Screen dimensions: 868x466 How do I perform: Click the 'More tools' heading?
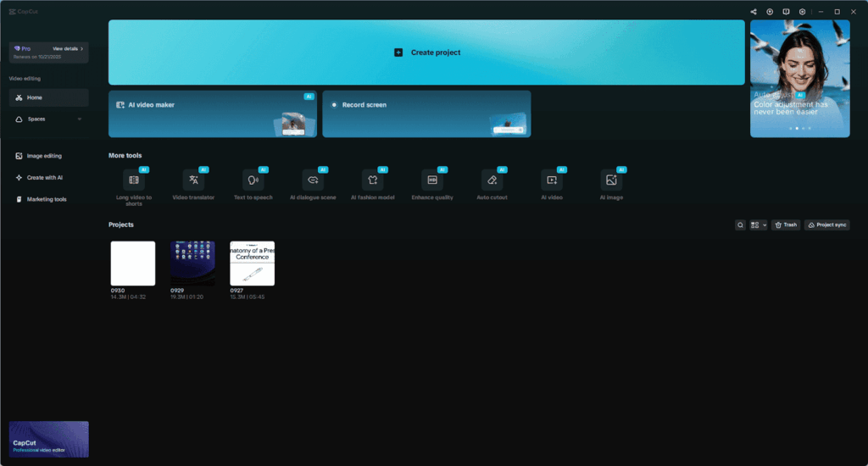click(125, 156)
